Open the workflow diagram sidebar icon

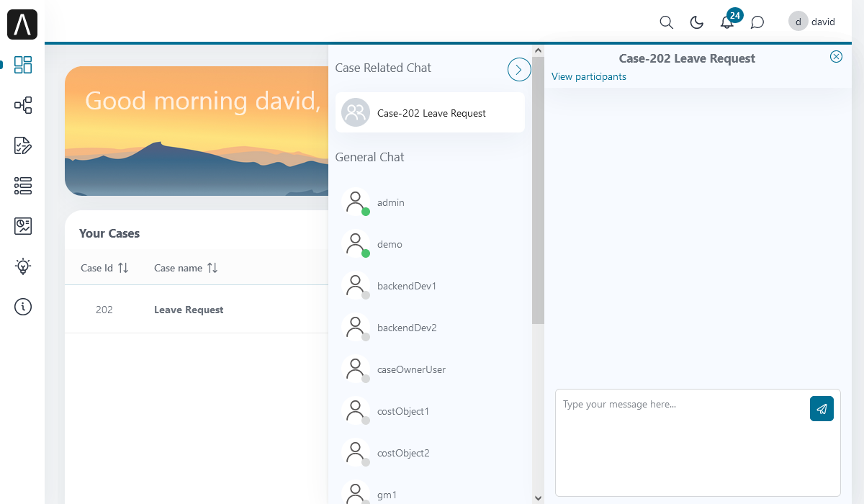click(23, 105)
